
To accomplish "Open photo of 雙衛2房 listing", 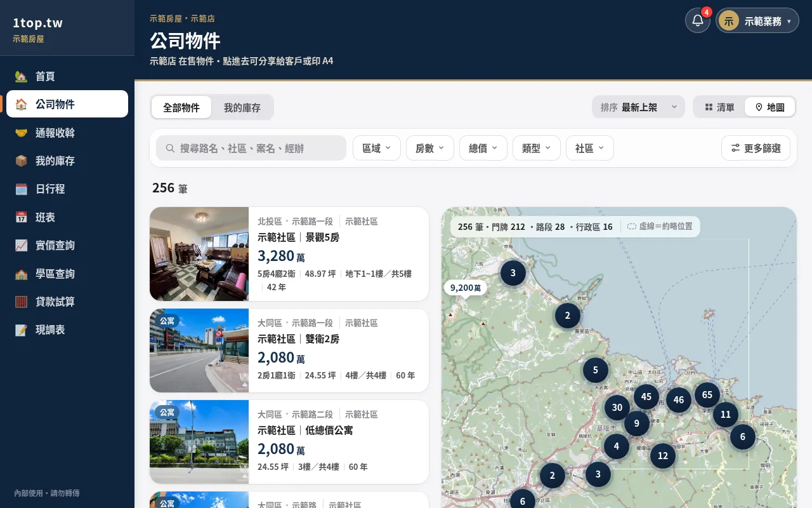I will tap(199, 351).
